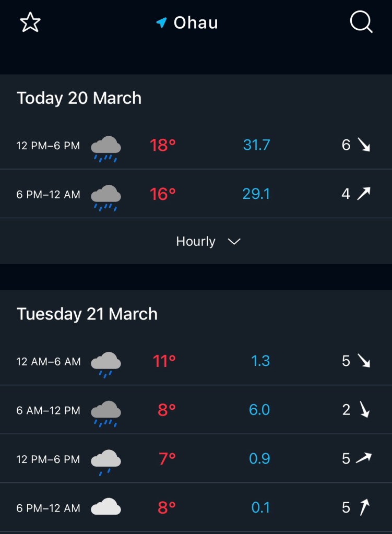392x534 pixels.
Task: Expand the Hourly forecast chevron
Action: click(x=234, y=242)
